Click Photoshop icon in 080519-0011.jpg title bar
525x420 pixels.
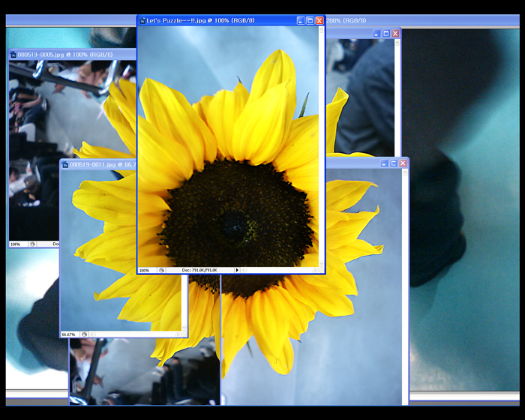pos(65,164)
